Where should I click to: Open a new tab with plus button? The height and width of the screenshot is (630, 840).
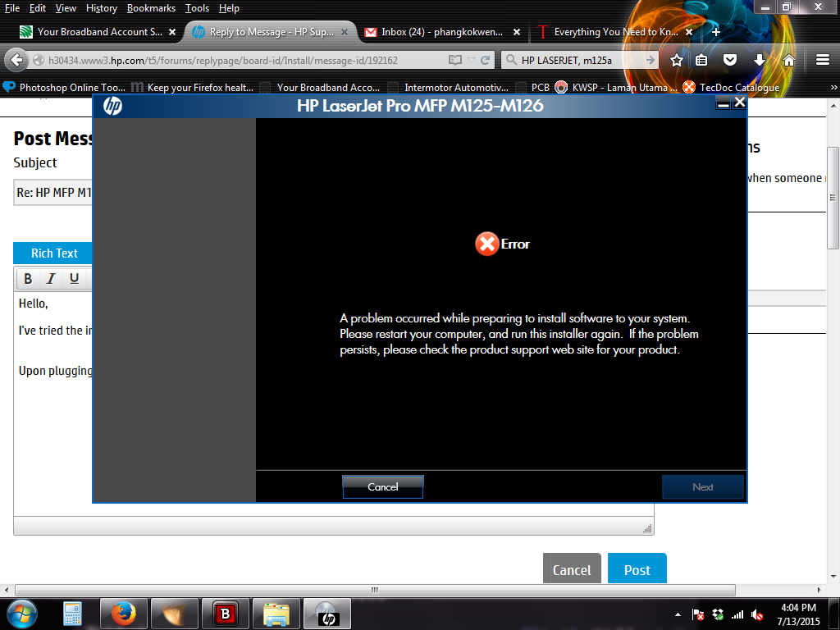click(x=715, y=32)
